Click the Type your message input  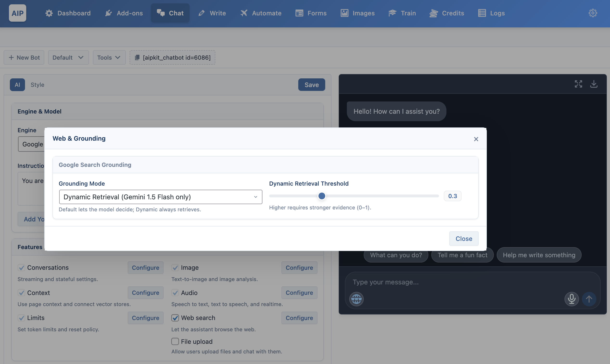472,282
